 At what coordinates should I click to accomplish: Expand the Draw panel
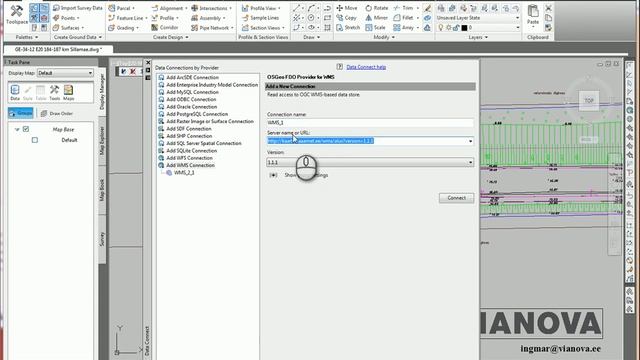coord(312,37)
